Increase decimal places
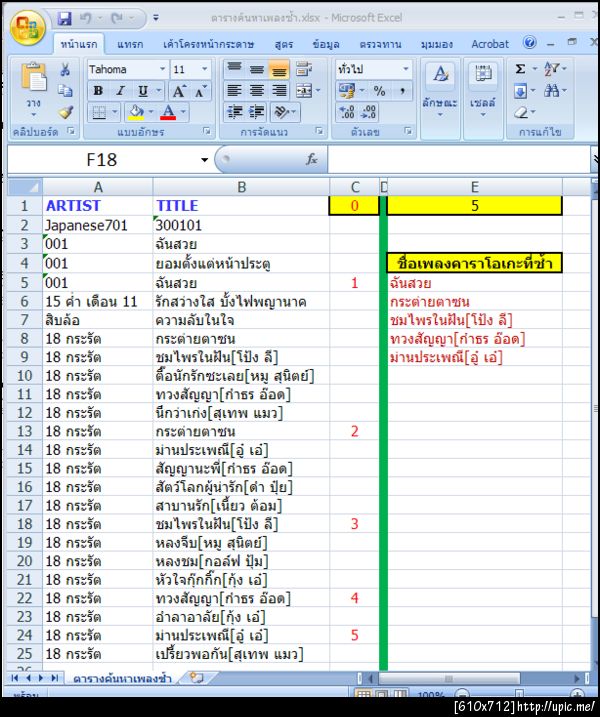 (347, 112)
